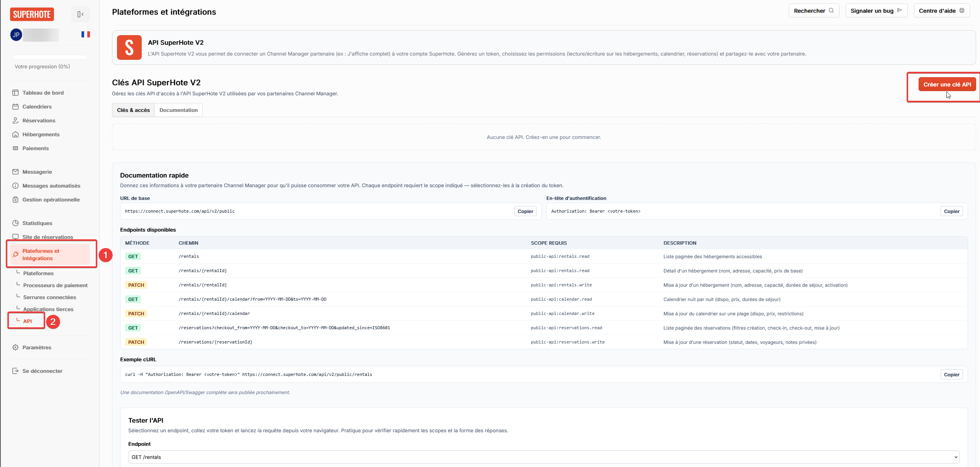This screenshot has height=467, width=980.
Task: Click the SuperHote logo
Action: 32,14
